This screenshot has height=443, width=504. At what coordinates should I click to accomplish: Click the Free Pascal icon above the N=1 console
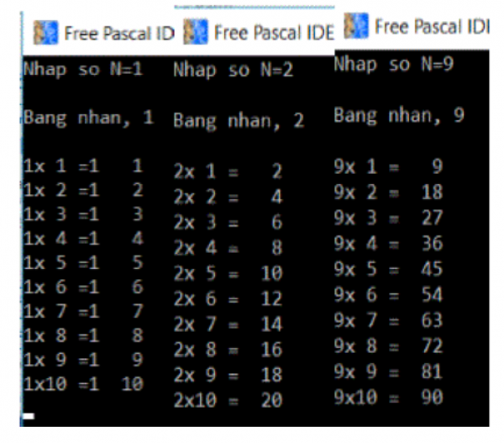pos(46,33)
